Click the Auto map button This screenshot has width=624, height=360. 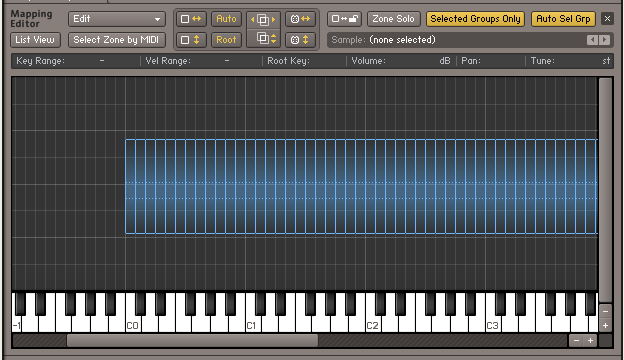tap(226, 19)
